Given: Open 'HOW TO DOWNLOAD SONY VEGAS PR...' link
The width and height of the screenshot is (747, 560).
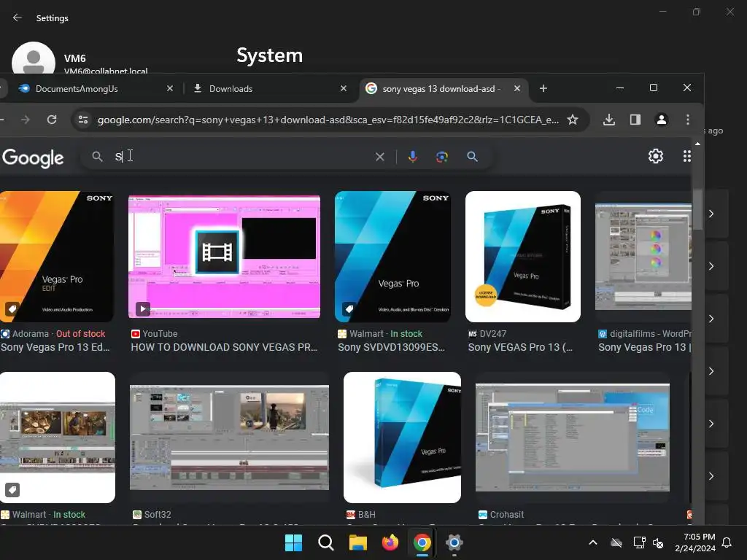Looking at the screenshot, I should point(224,347).
